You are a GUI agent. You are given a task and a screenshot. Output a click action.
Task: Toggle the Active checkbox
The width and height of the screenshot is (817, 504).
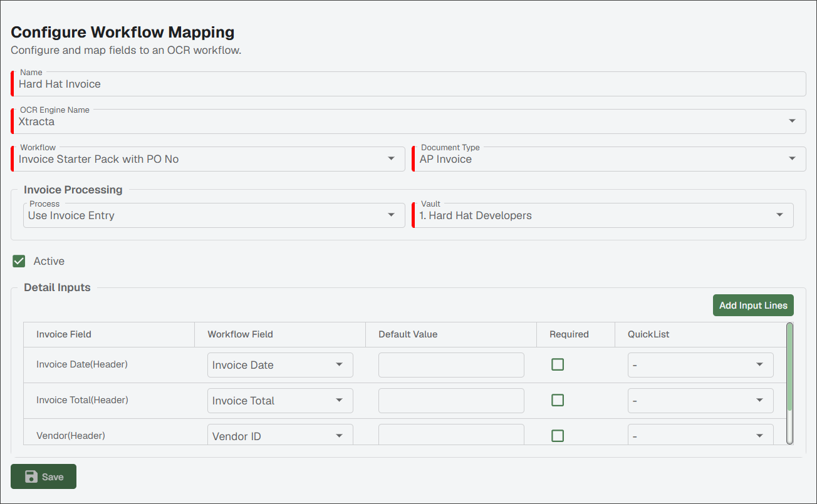coord(19,261)
